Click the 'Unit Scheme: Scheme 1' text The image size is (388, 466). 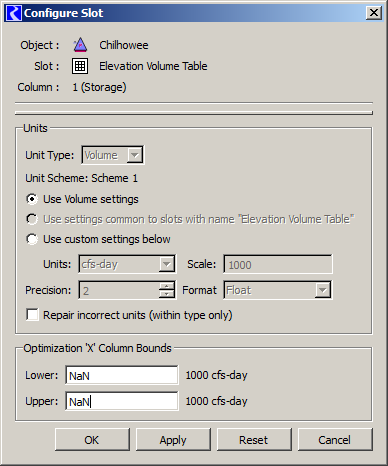[x=82, y=178]
